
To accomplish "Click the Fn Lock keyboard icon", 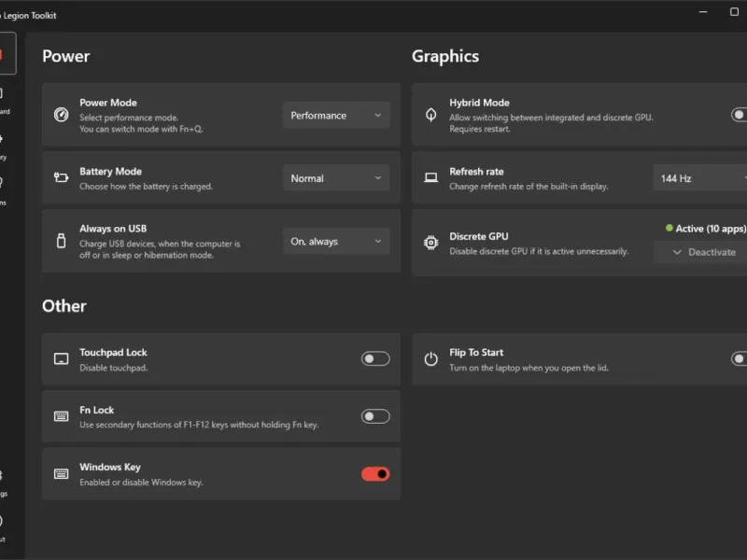I will point(62,416).
